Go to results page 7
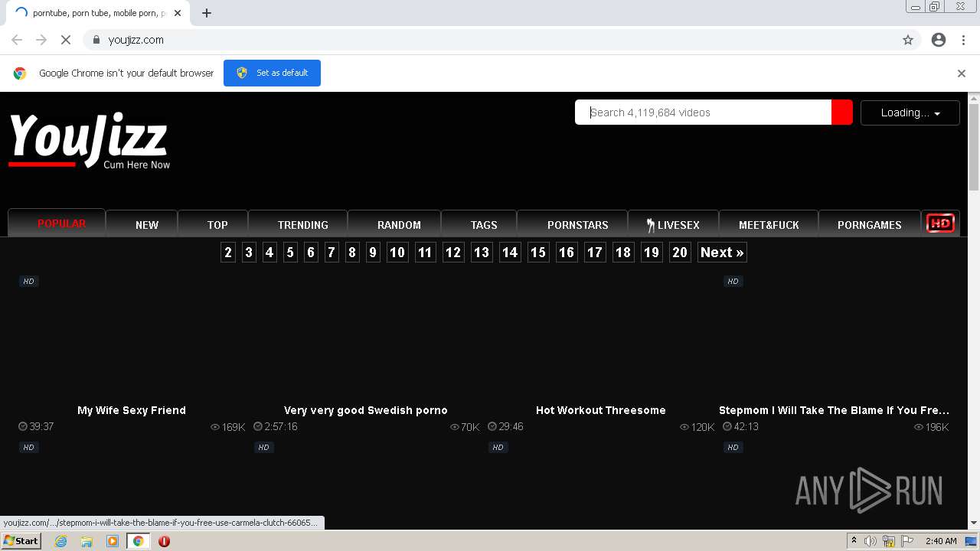The image size is (980, 551). point(332,253)
